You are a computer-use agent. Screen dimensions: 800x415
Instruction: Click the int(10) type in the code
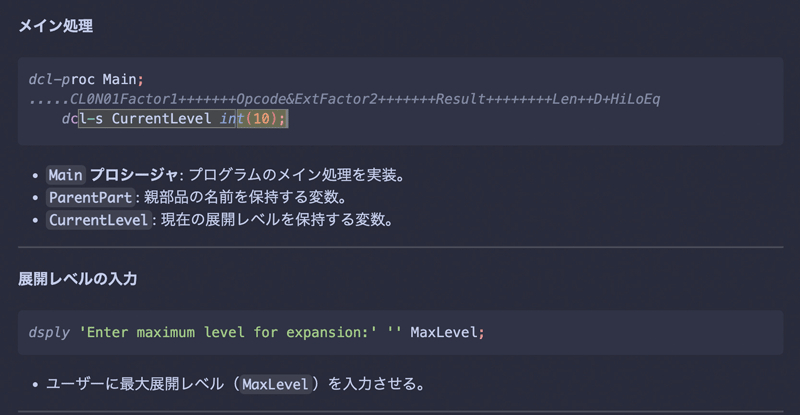(252, 119)
